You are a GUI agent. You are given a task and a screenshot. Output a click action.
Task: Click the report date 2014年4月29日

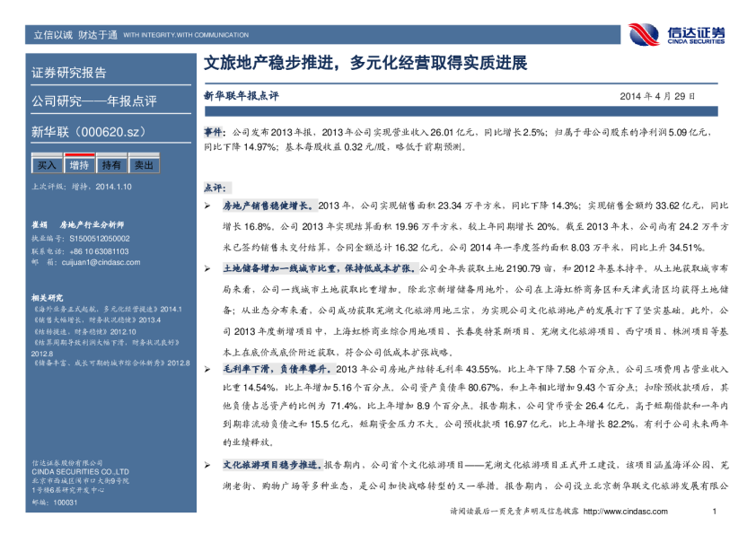[657, 96]
